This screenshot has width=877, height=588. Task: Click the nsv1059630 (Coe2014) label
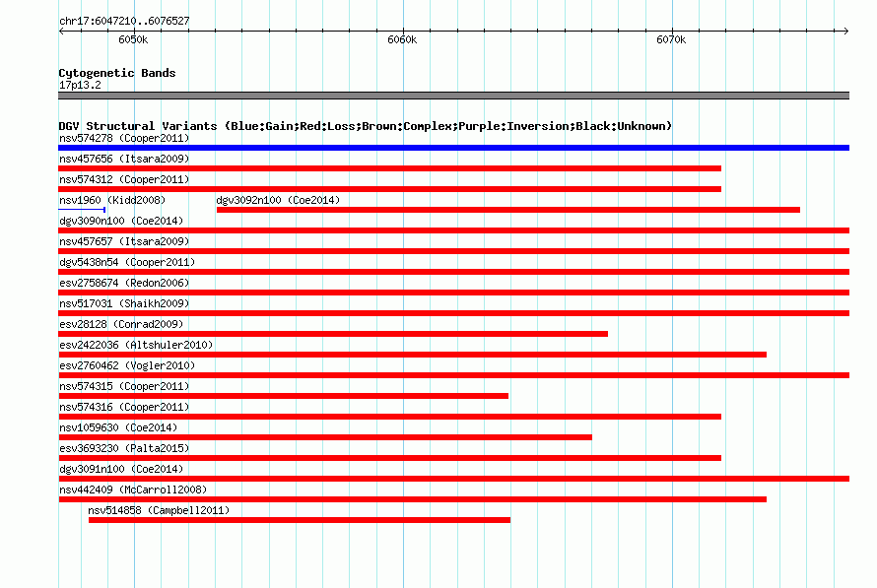coord(118,427)
